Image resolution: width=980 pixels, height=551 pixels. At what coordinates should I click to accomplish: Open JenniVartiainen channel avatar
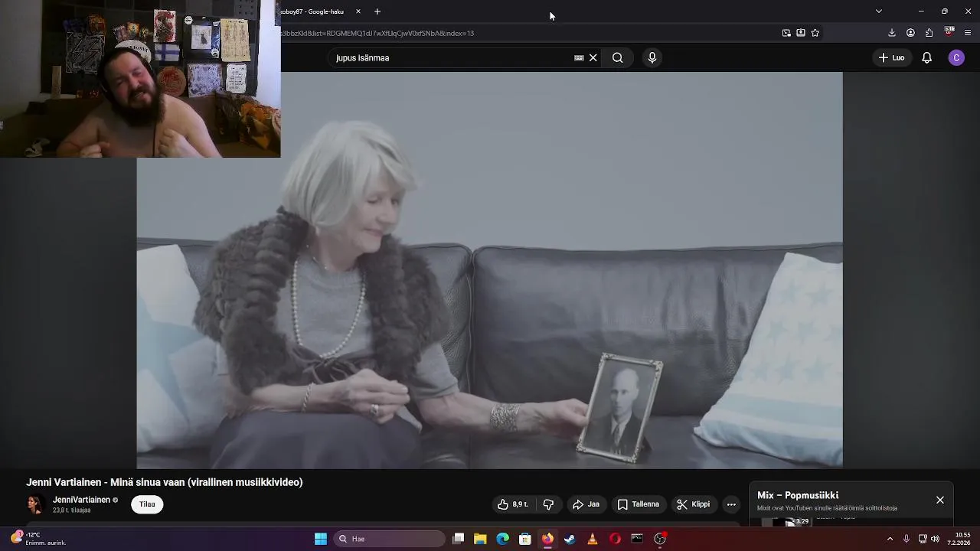[35, 504]
